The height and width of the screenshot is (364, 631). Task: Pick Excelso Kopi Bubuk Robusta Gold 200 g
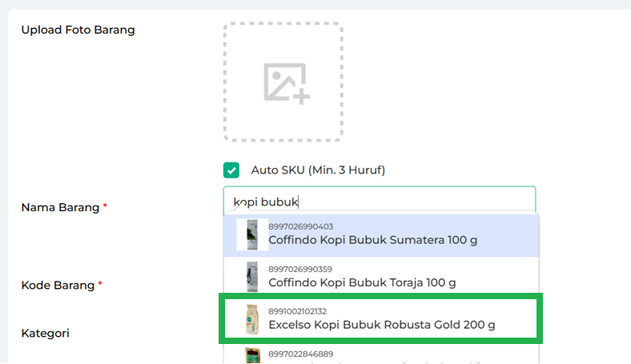[381, 325]
